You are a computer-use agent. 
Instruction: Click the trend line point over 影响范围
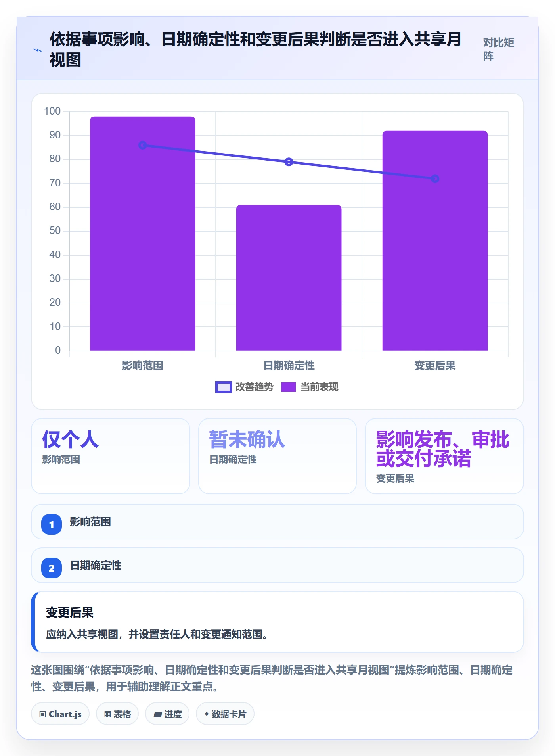point(143,145)
